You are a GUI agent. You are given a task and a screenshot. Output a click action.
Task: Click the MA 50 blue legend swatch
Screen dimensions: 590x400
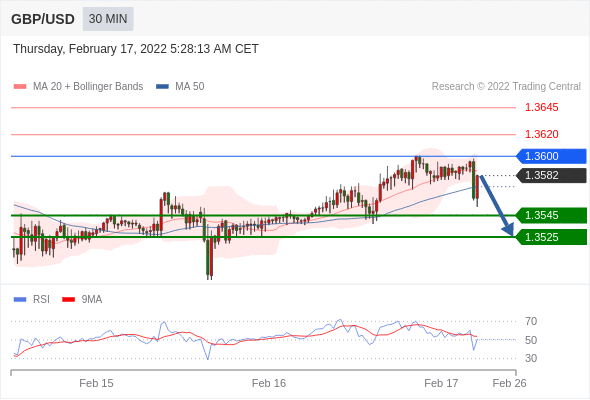[x=162, y=87]
